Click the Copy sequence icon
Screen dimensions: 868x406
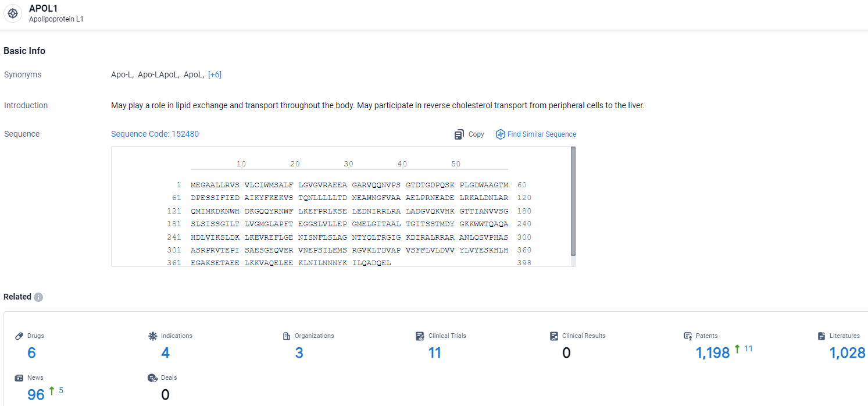(459, 134)
